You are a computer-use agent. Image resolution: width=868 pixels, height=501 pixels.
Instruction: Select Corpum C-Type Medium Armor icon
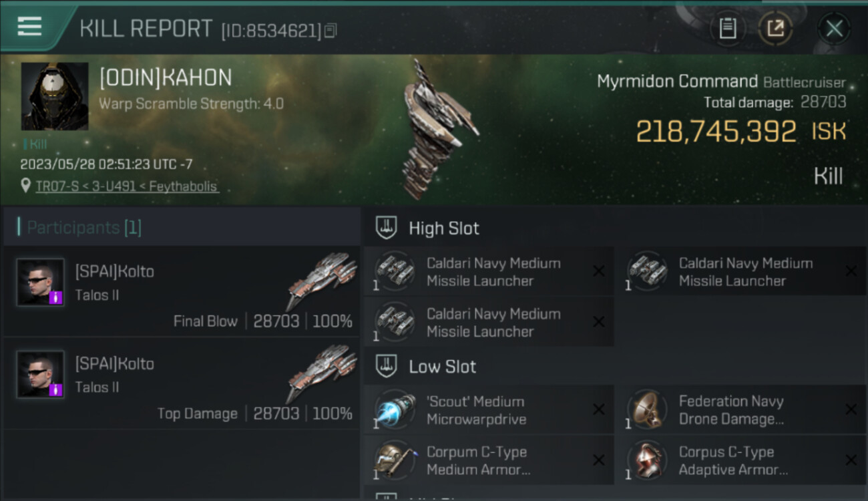[394, 460]
